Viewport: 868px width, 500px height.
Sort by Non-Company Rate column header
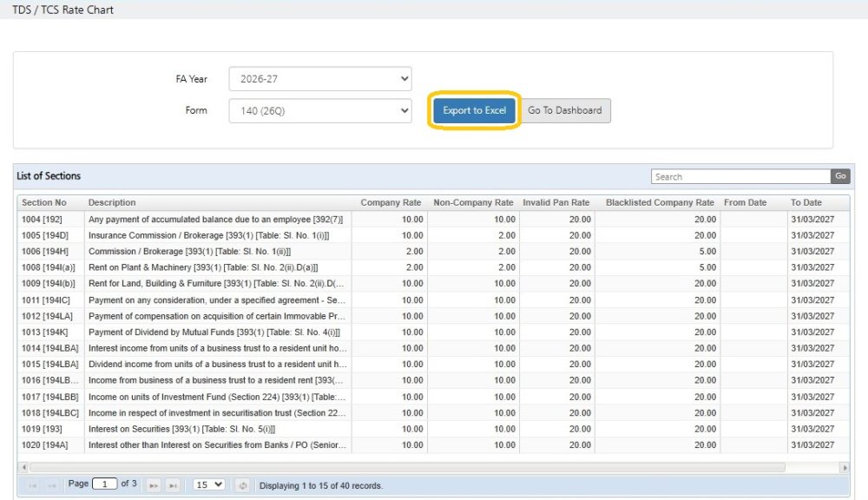point(473,202)
